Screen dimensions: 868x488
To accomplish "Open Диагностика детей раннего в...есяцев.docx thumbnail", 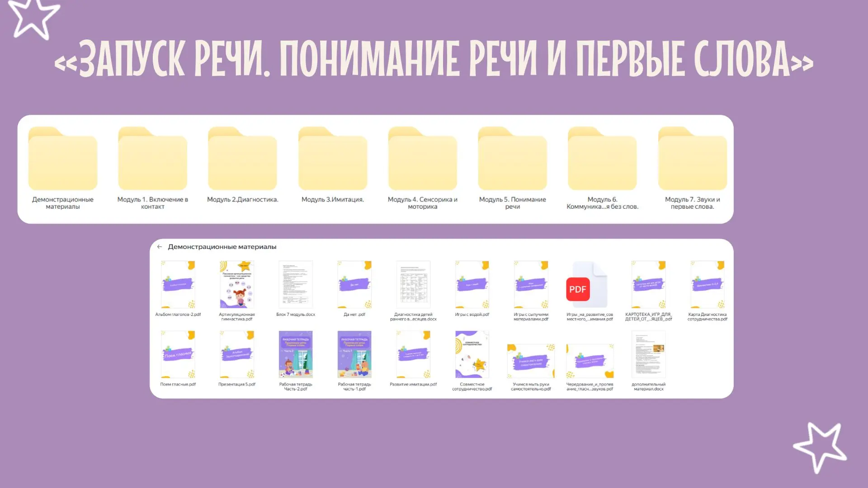I will [x=413, y=285].
